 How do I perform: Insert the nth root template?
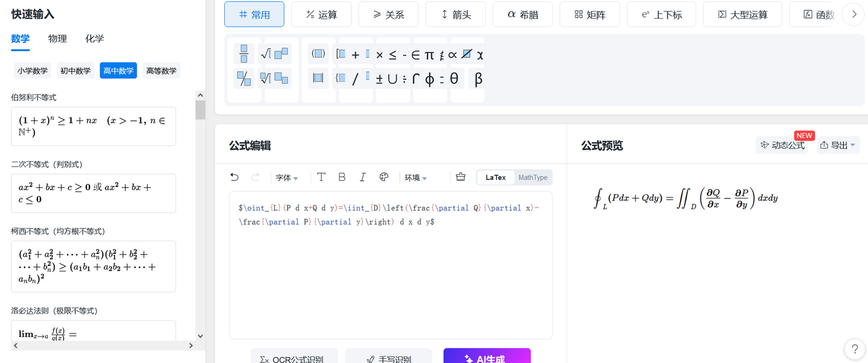(266, 78)
